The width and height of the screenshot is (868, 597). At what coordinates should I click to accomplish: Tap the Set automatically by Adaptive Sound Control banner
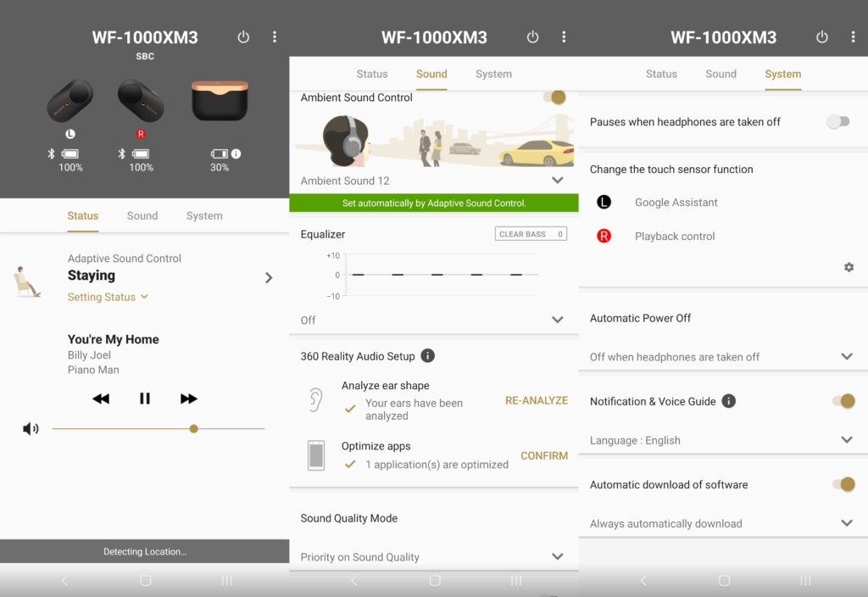[434, 204]
